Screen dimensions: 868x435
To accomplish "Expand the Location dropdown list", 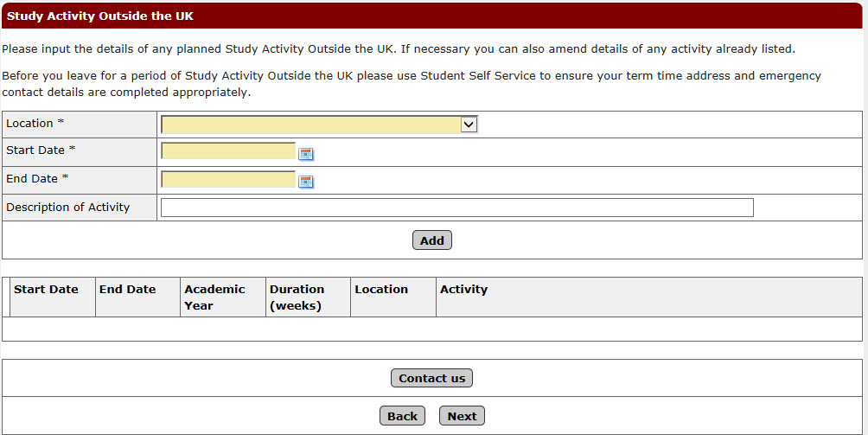I will [x=319, y=125].
